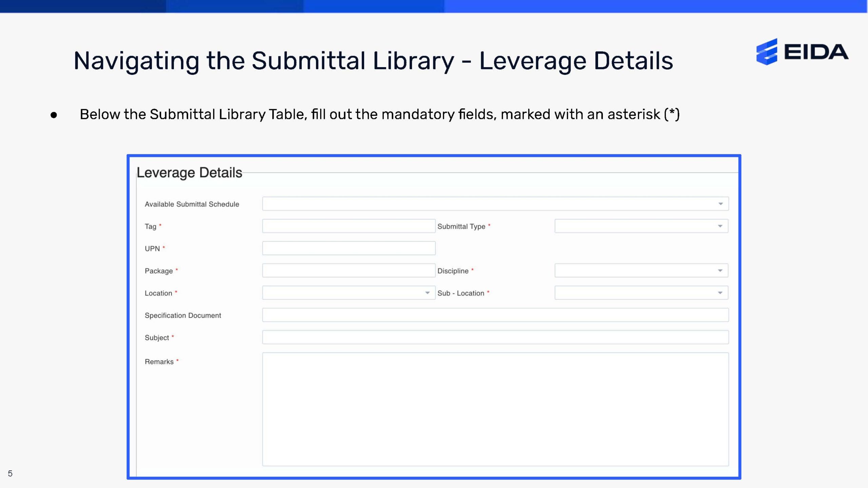Click the slide title text

pyautogui.click(x=373, y=61)
